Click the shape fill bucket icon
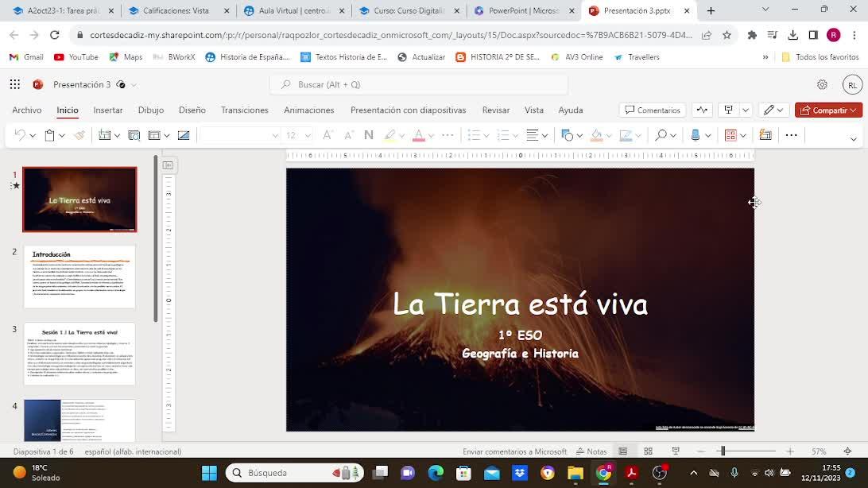This screenshot has height=488, width=868. [596, 135]
